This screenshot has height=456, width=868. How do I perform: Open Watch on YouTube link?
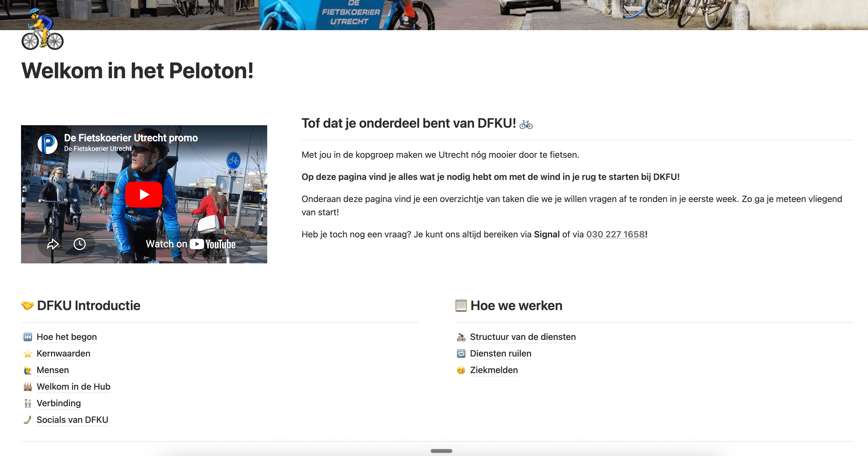click(190, 244)
